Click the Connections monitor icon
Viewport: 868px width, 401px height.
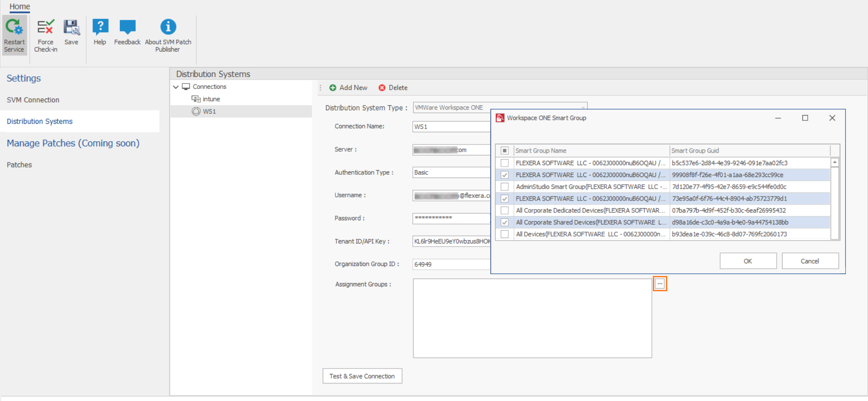click(x=186, y=86)
